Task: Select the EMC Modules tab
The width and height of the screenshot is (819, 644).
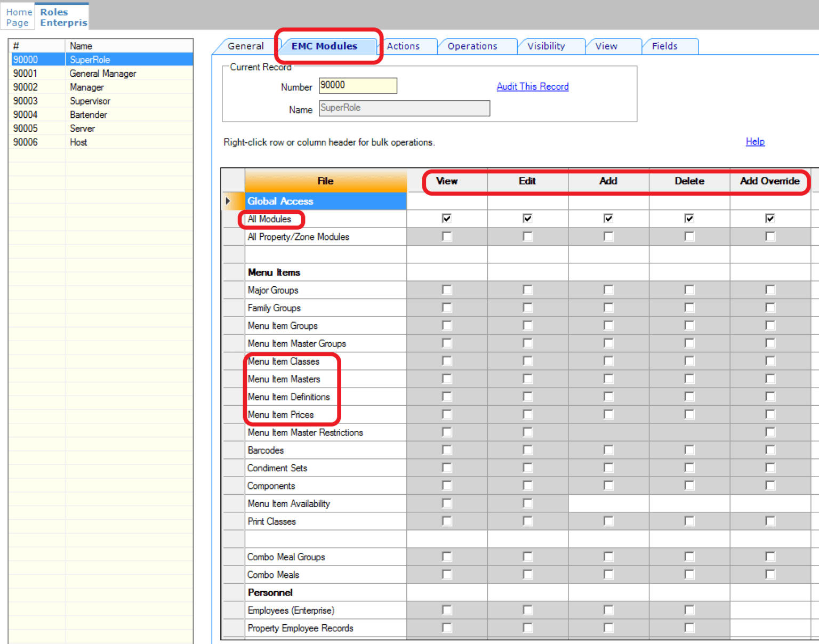Action: (324, 46)
